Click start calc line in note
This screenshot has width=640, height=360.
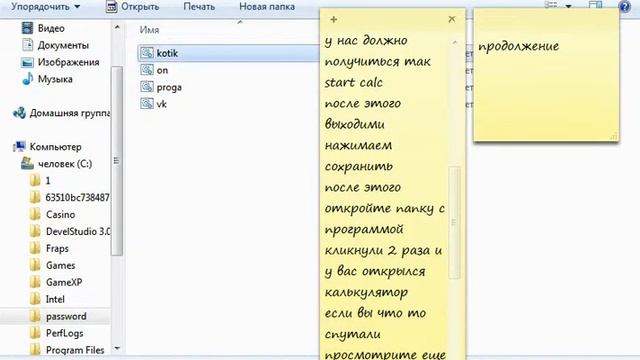(353, 82)
